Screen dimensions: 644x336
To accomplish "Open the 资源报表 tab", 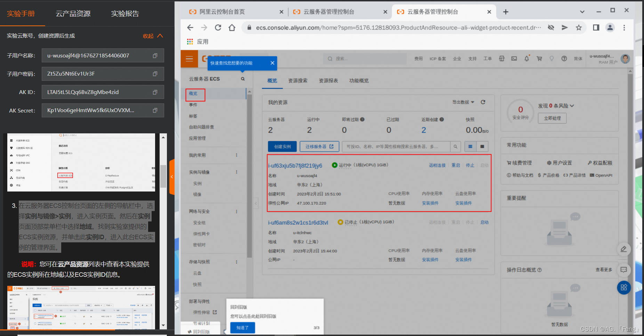I will point(328,80).
